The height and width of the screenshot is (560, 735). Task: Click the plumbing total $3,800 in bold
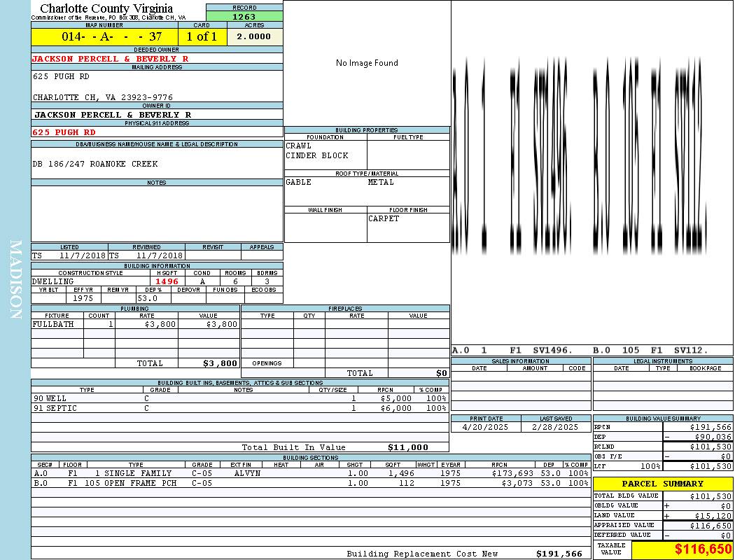click(220, 363)
